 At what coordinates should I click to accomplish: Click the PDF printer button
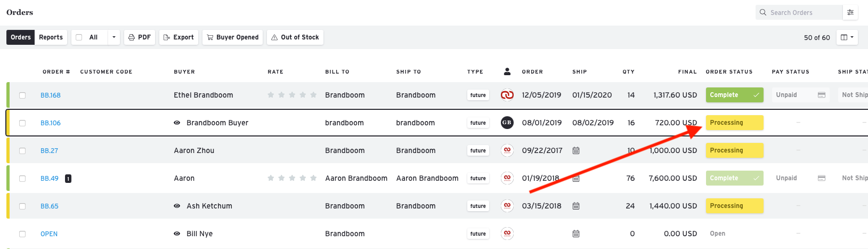(140, 37)
